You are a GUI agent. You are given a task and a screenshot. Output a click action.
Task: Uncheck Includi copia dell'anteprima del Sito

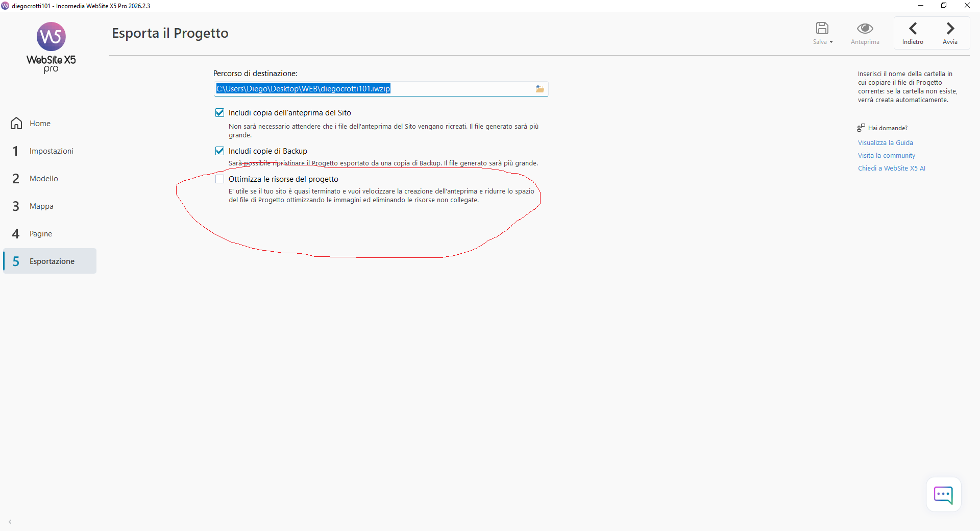[220, 113]
